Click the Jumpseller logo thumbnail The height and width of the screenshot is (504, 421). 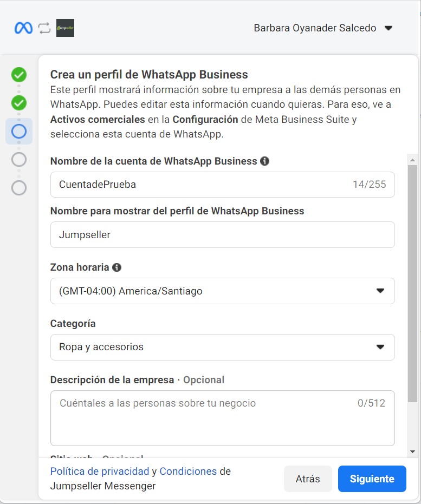[x=65, y=28]
